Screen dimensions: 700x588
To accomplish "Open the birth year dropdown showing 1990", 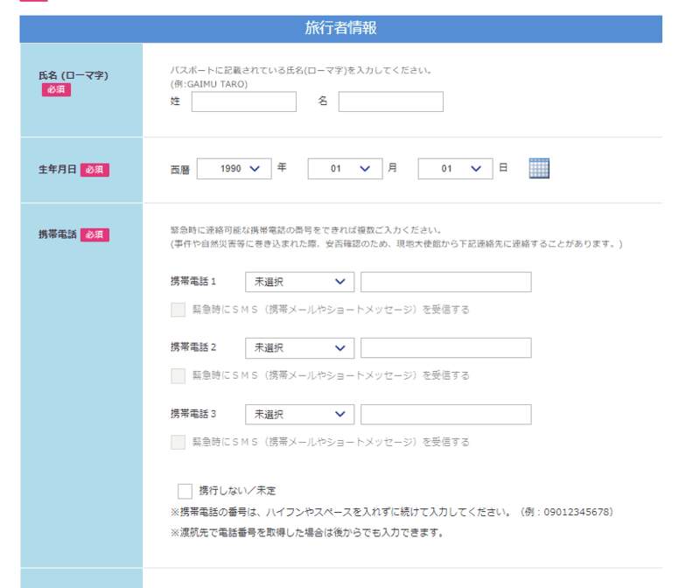I will (x=234, y=169).
